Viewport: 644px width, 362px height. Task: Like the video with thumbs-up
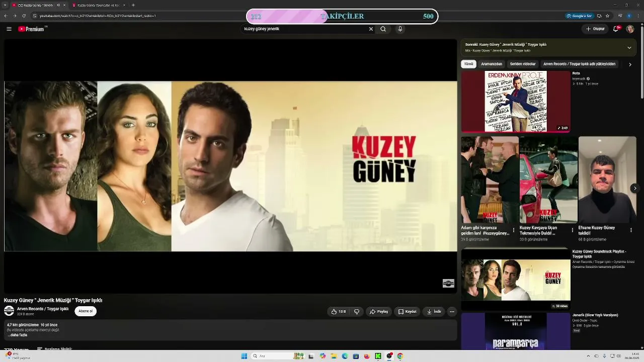(339, 312)
